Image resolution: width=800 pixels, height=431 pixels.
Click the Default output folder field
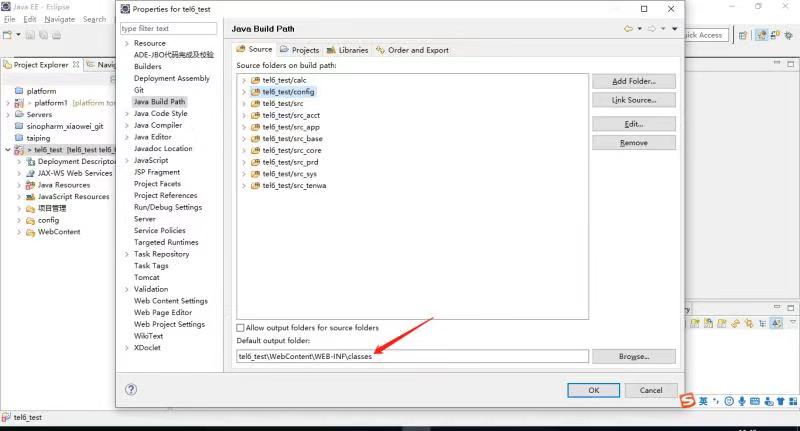412,356
